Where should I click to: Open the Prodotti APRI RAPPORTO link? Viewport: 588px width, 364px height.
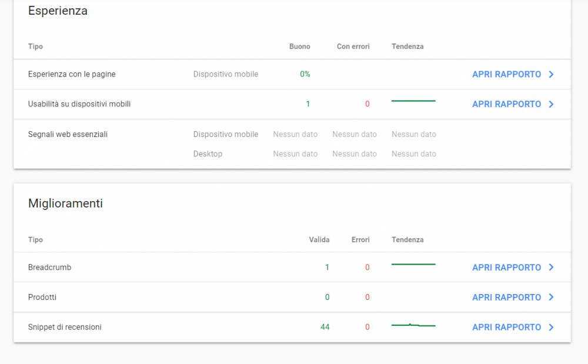tap(506, 297)
